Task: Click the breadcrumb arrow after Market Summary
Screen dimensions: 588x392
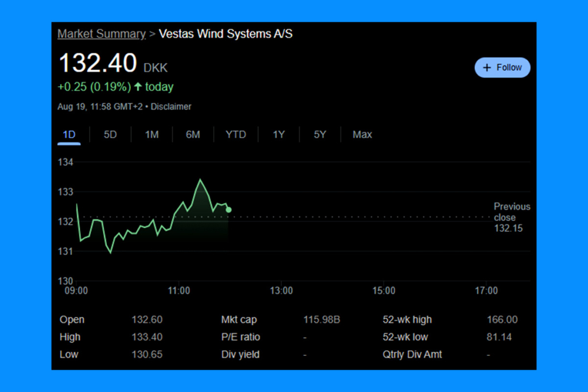Action: 150,34
